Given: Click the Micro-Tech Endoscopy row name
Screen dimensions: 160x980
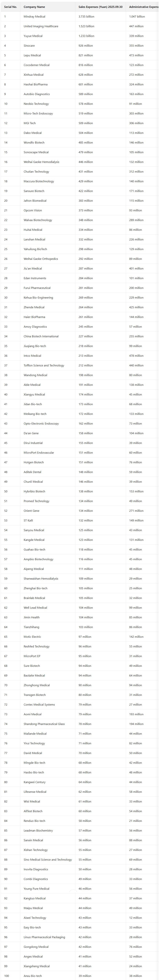Looking at the screenshot, I should click(x=38, y=113).
